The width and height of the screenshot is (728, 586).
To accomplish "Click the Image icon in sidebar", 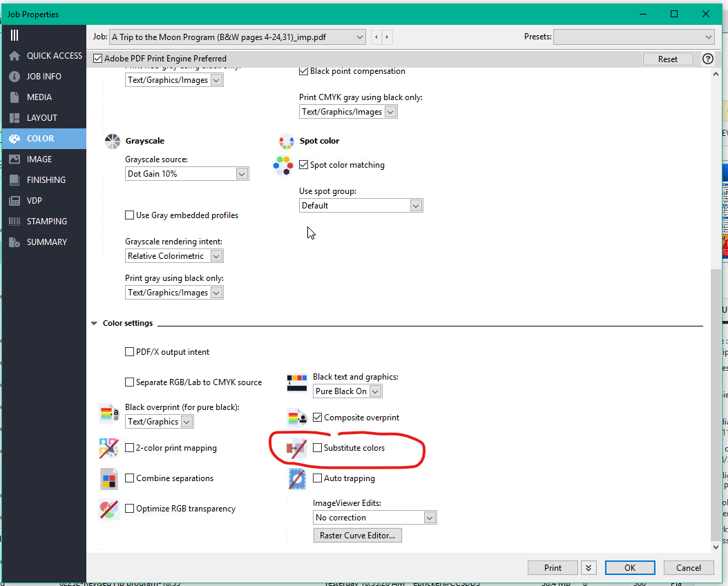I will pyautogui.click(x=15, y=159).
